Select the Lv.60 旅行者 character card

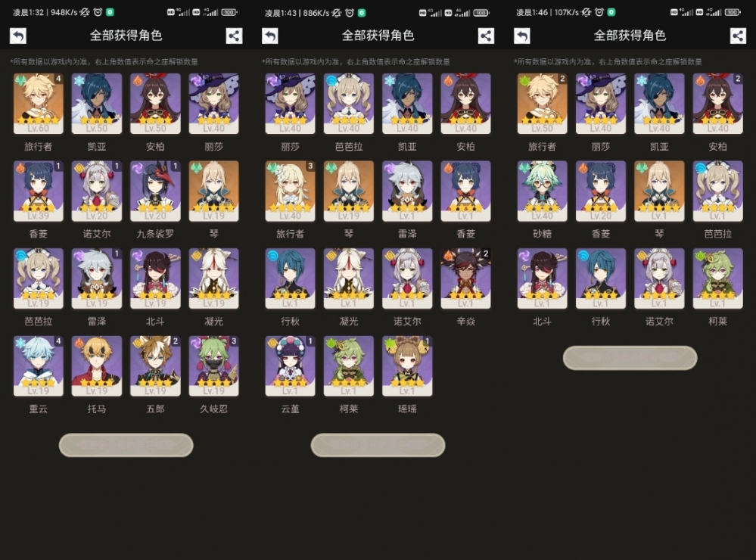pyautogui.click(x=38, y=103)
